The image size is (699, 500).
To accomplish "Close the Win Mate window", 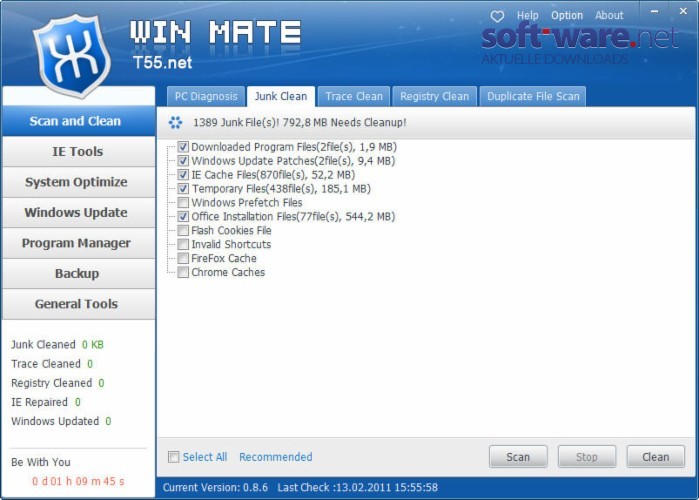I will (x=683, y=11).
